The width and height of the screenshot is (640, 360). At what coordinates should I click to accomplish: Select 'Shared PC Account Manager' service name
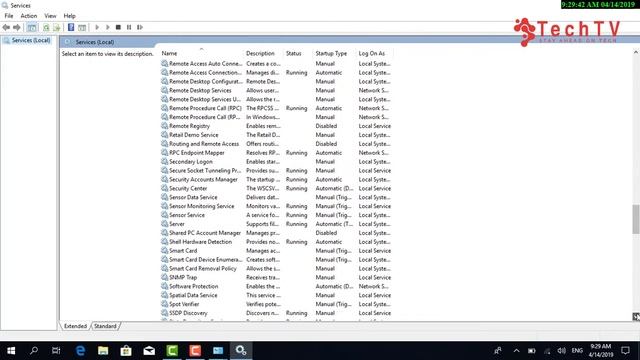pyautogui.click(x=205, y=233)
